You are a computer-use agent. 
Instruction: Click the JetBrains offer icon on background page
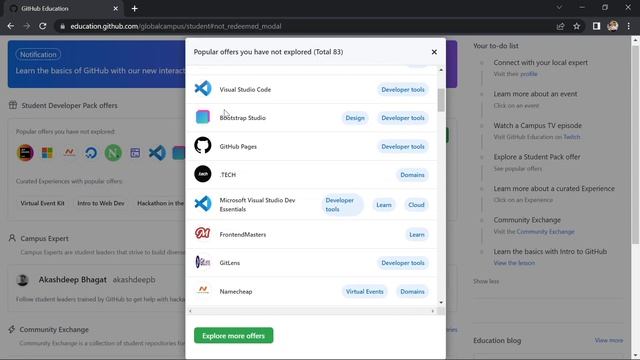point(25,153)
